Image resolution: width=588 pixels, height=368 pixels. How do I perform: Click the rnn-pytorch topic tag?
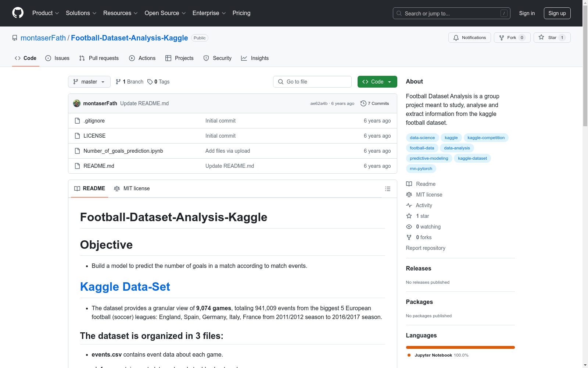(x=421, y=169)
